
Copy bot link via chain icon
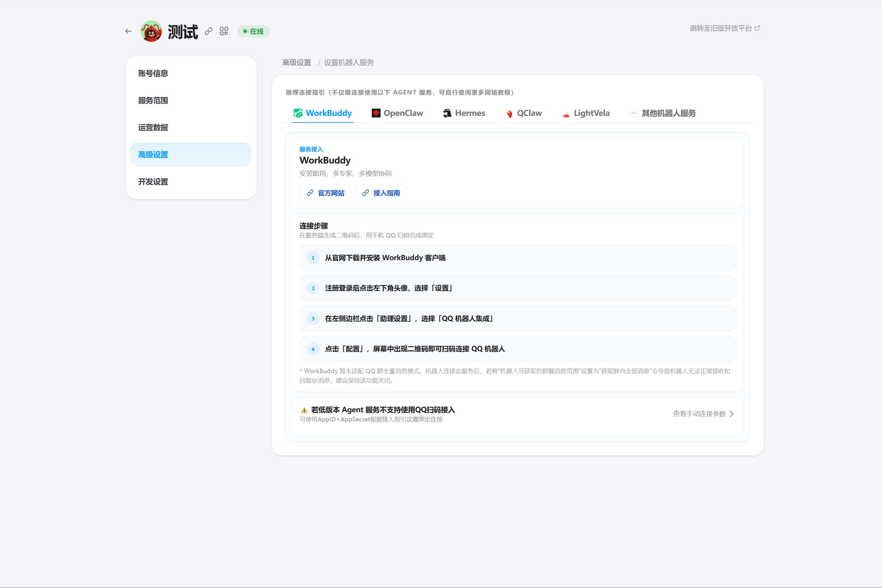(208, 31)
